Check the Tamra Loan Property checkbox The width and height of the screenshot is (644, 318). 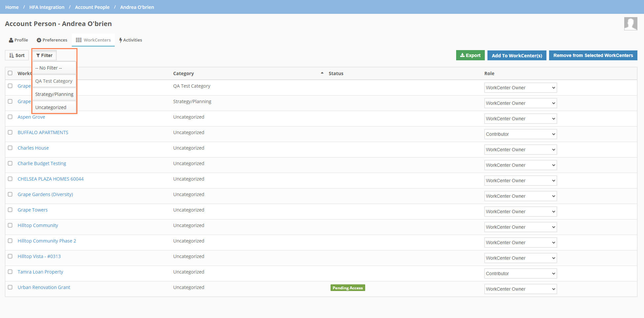coord(10,272)
